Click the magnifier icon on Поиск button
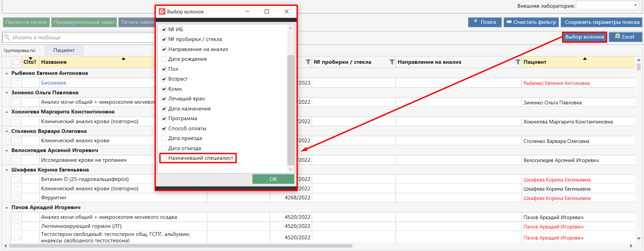 (x=476, y=22)
